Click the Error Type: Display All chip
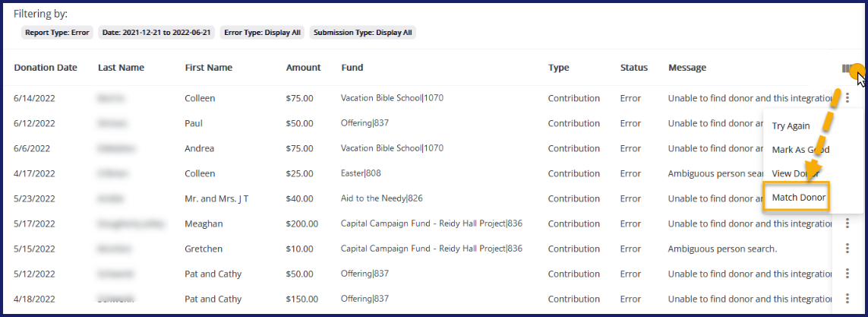The image size is (868, 317). pyautogui.click(x=262, y=33)
